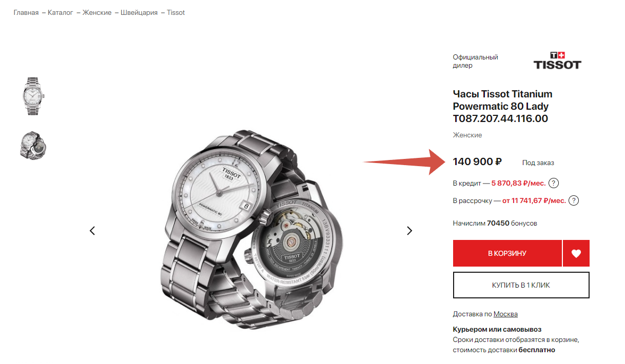Select the second watch thumbnail with caseback
Screen dimensions: 625x364
pos(34,145)
